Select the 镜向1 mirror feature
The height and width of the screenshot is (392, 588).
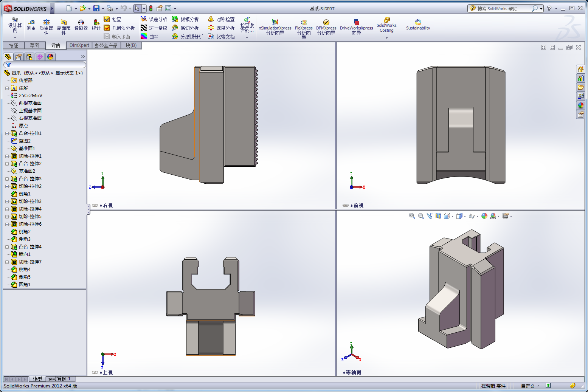tap(25, 254)
